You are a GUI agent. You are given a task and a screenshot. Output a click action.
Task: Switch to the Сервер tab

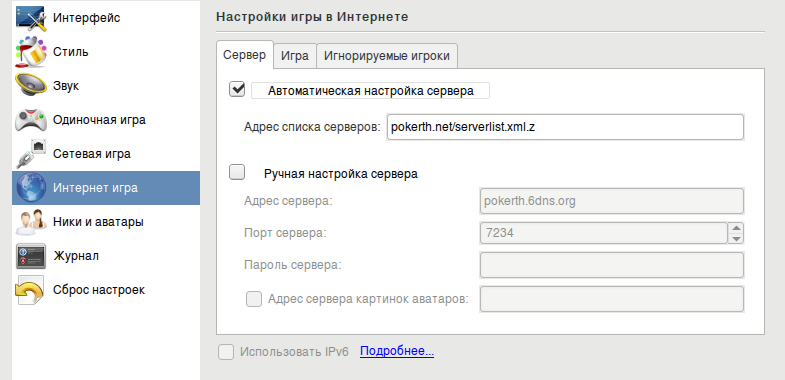[244, 55]
